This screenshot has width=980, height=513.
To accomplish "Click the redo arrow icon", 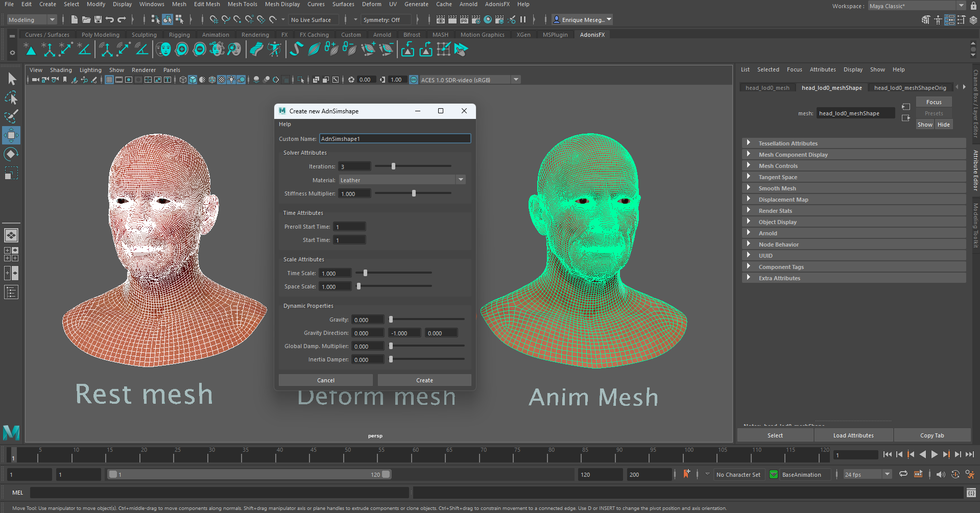I will tap(122, 20).
